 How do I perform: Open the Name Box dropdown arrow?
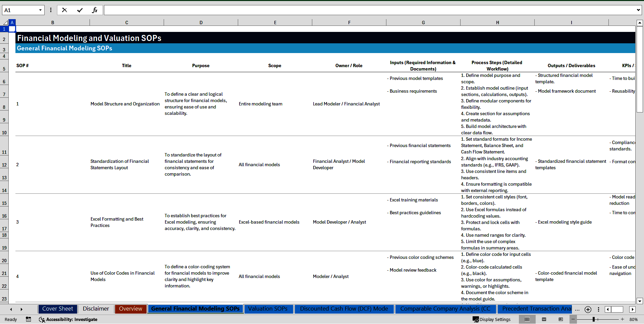tap(40, 10)
